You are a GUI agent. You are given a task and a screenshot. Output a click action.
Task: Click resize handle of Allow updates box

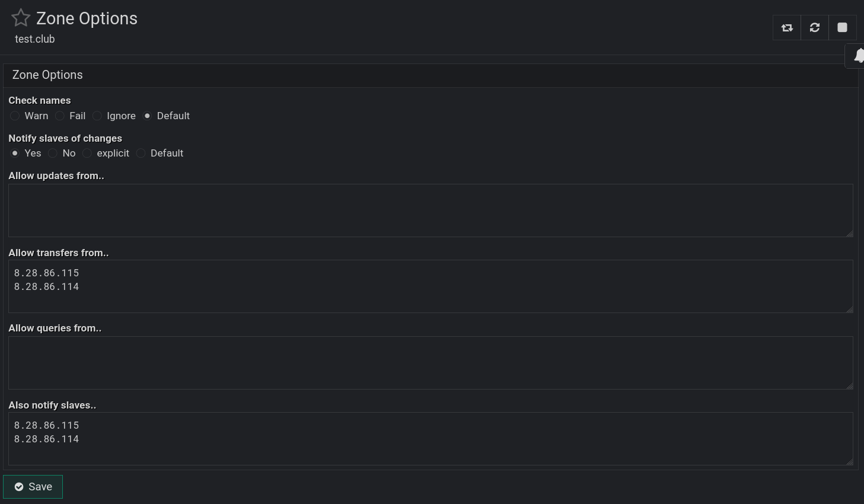click(x=850, y=234)
